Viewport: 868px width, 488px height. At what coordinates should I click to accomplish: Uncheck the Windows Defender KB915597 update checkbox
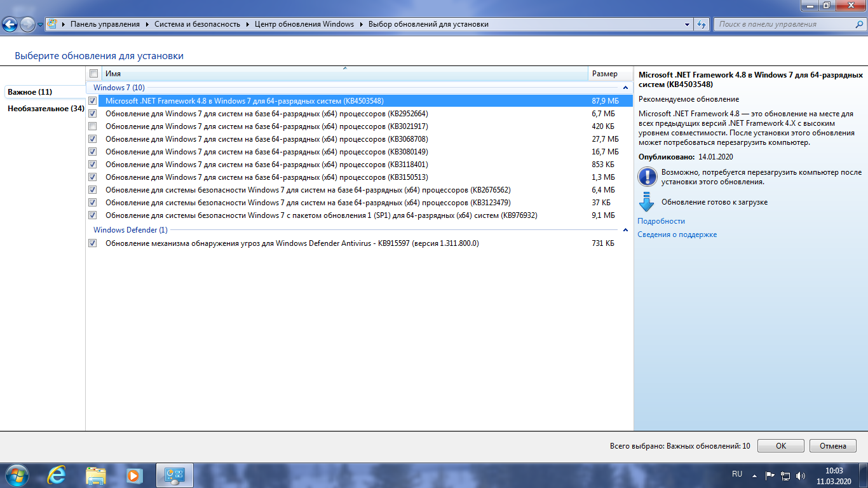[x=93, y=243]
